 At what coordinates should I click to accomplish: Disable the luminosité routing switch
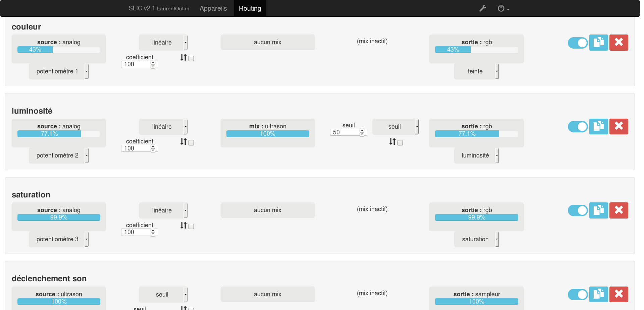point(578,127)
